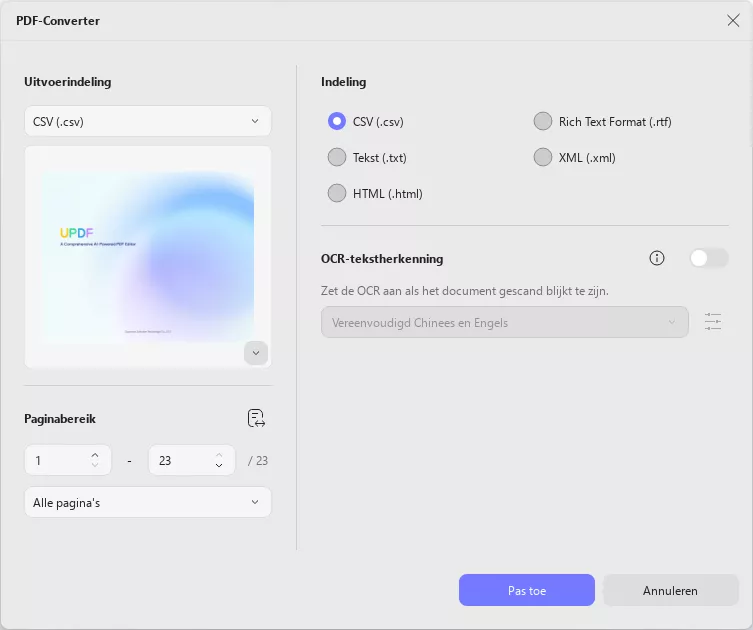Select the CSV (.csv) radio option
The width and height of the screenshot is (753, 630).
pos(337,121)
